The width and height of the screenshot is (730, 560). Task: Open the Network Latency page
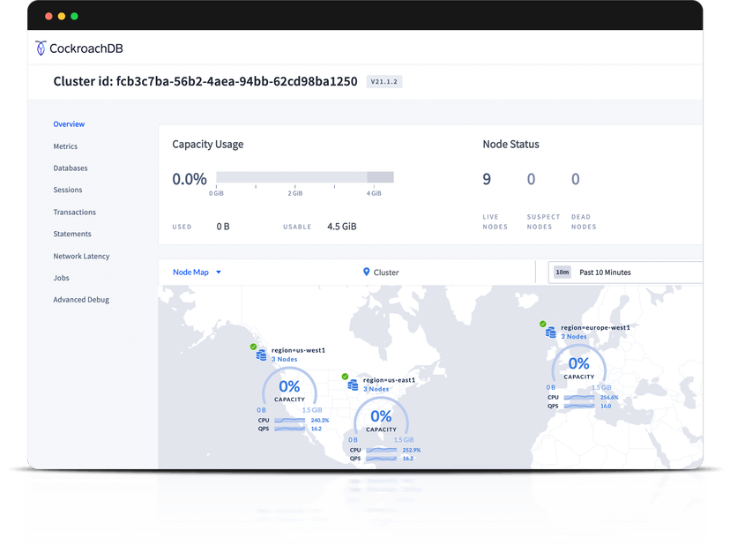(80, 256)
